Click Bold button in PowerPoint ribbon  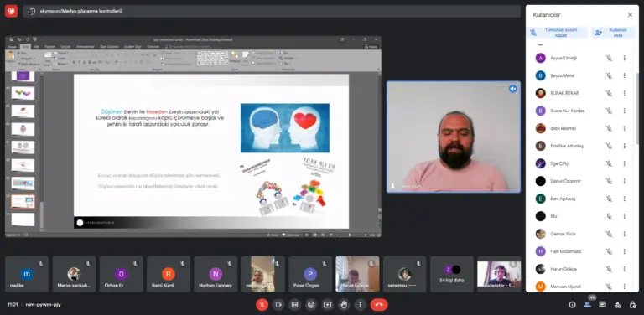pos(74,62)
